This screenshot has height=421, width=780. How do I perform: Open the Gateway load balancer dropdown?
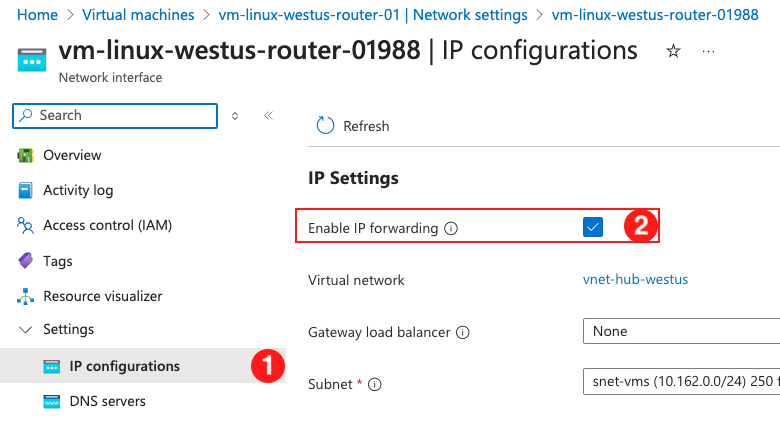(x=681, y=331)
